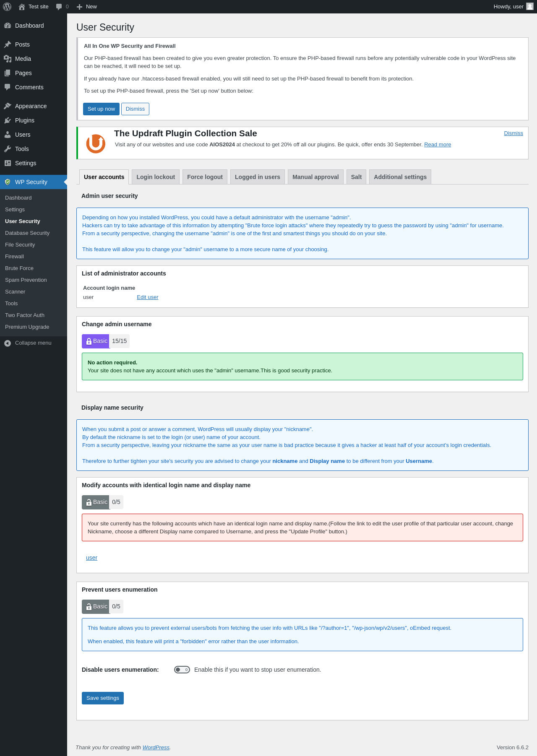
Task: Open the Appearance paintbrush icon
Action: click(8, 106)
